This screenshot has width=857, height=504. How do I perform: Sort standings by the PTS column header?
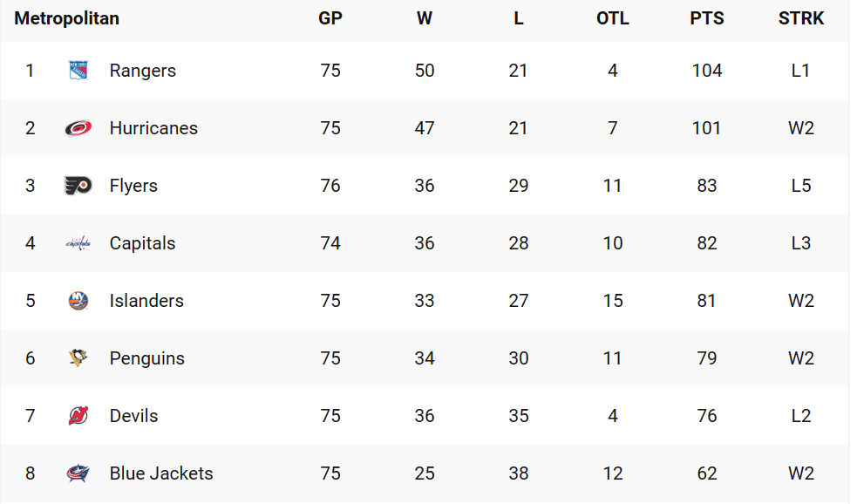[x=707, y=18]
